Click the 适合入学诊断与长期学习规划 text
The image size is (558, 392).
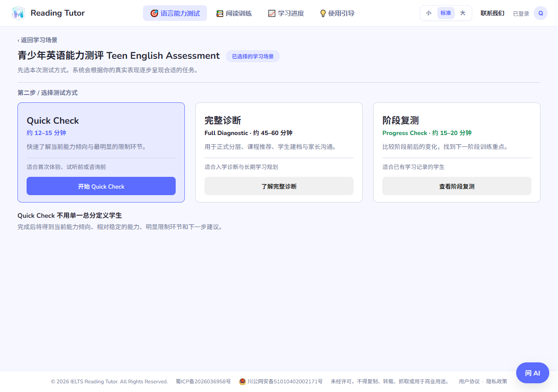tap(241, 167)
